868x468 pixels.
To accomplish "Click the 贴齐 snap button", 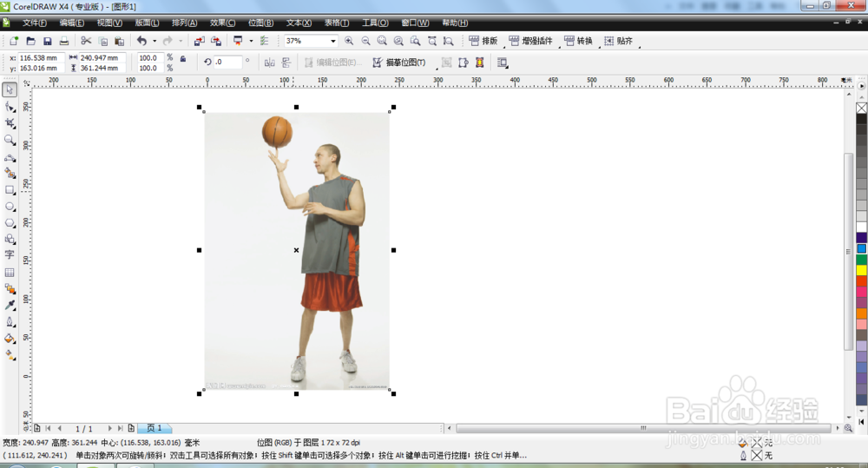I will pyautogui.click(x=618, y=41).
